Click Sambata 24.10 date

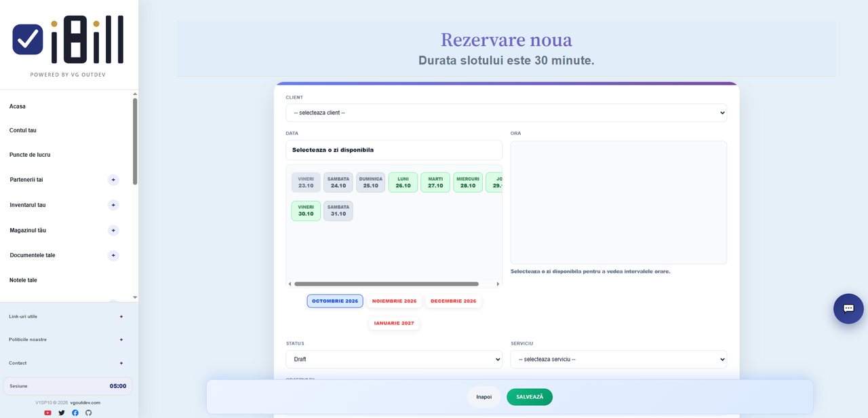point(338,183)
